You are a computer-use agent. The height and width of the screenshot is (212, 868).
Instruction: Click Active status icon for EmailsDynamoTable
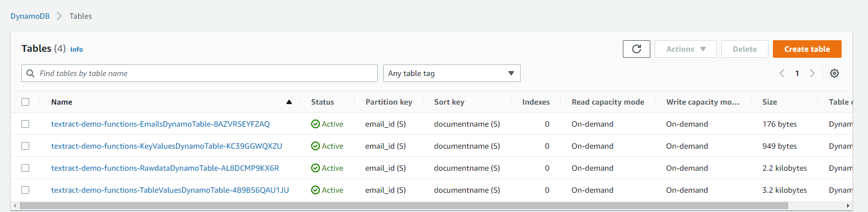[316, 124]
